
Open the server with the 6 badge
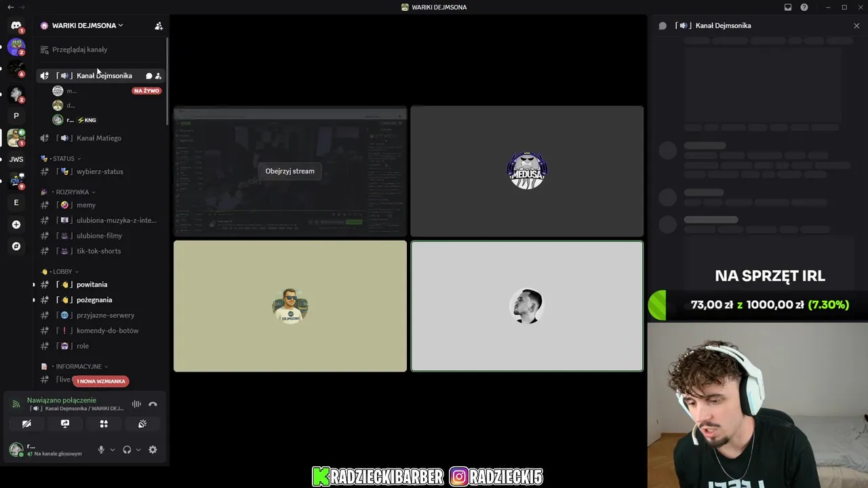pos(16,69)
